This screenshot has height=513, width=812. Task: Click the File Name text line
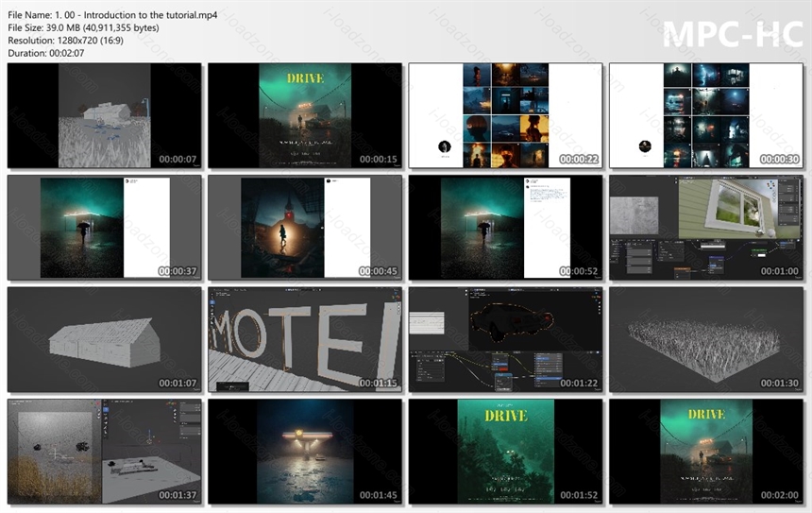[x=112, y=15]
